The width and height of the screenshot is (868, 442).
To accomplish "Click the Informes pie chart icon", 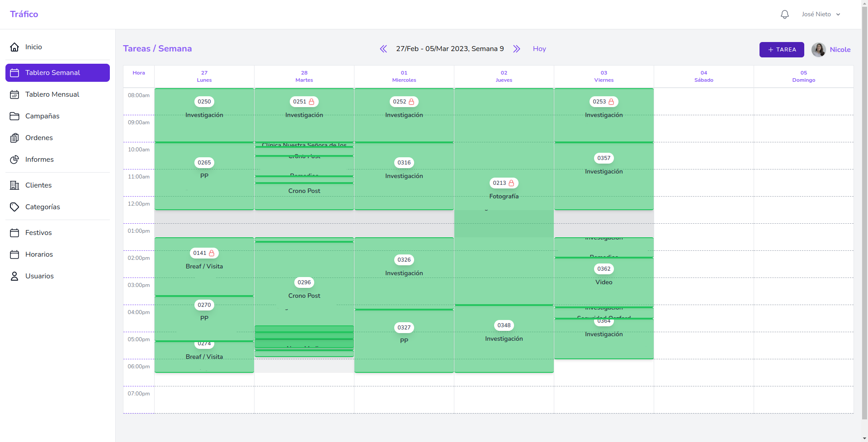I will point(14,160).
